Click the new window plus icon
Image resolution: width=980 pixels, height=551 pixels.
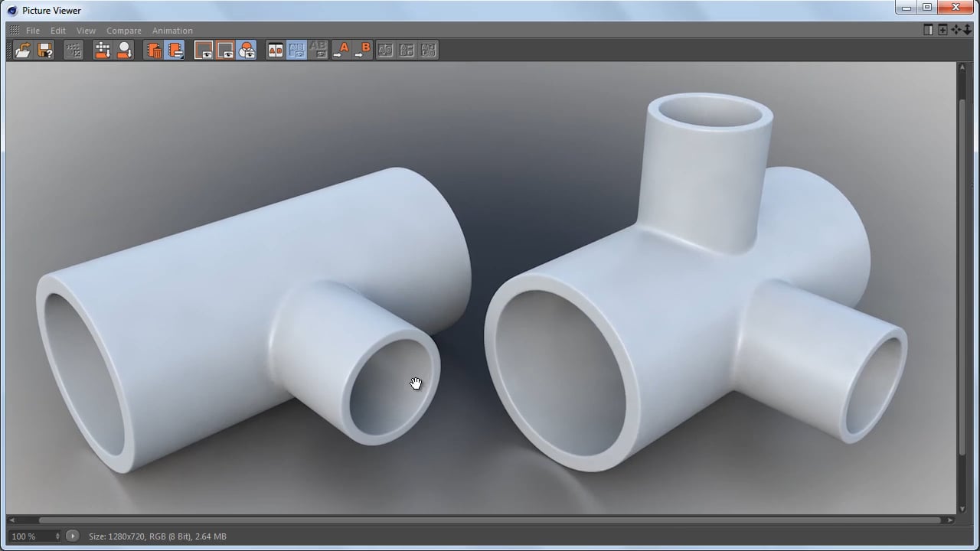[x=942, y=30]
